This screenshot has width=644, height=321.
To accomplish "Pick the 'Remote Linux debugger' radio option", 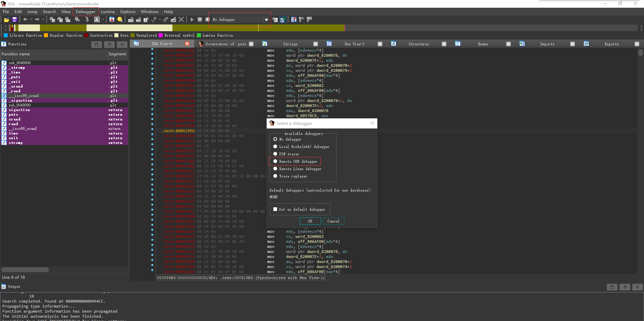I will point(275,168).
